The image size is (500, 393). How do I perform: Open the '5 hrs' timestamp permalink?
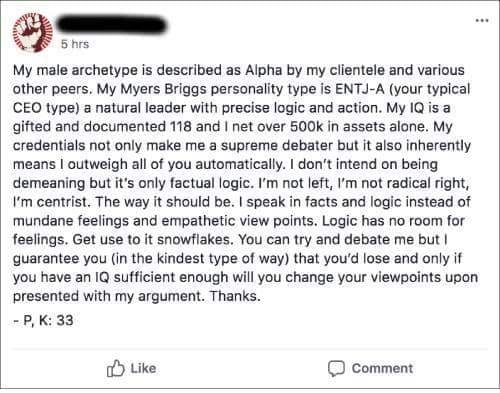click(75, 44)
